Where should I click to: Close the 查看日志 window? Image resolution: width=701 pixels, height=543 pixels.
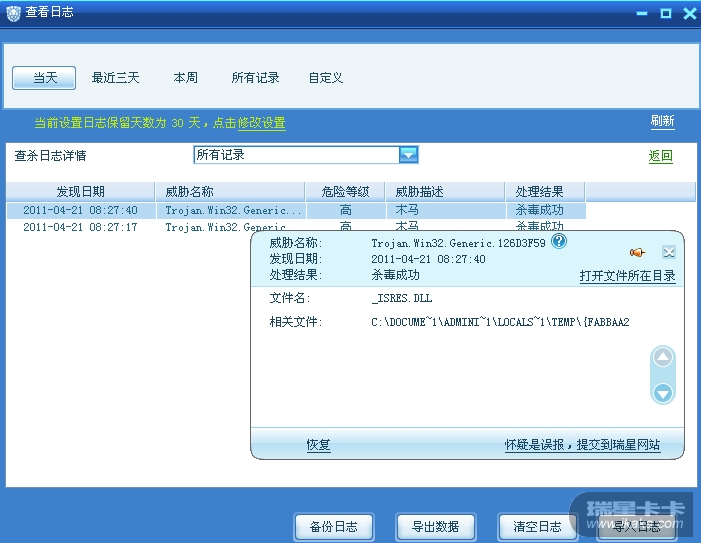(690, 13)
